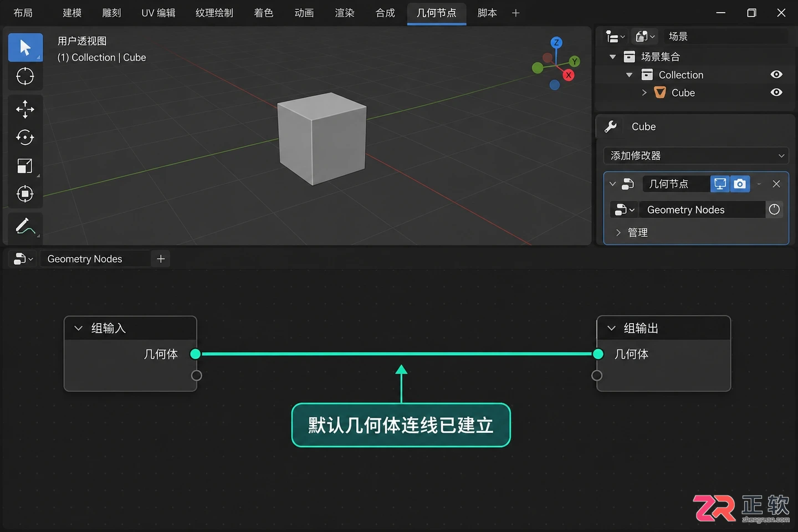
Task: Add a new workspace tab
Action: [516, 13]
